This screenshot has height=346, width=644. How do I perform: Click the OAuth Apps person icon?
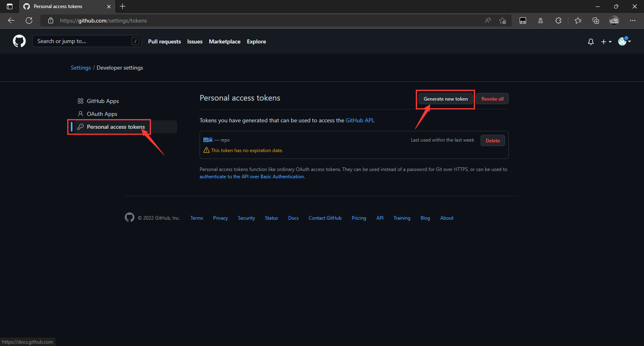click(x=80, y=114)
